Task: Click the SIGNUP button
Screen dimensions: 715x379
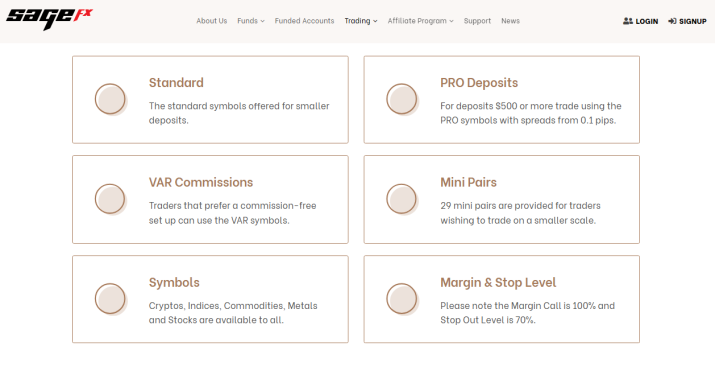Action: 687,21
